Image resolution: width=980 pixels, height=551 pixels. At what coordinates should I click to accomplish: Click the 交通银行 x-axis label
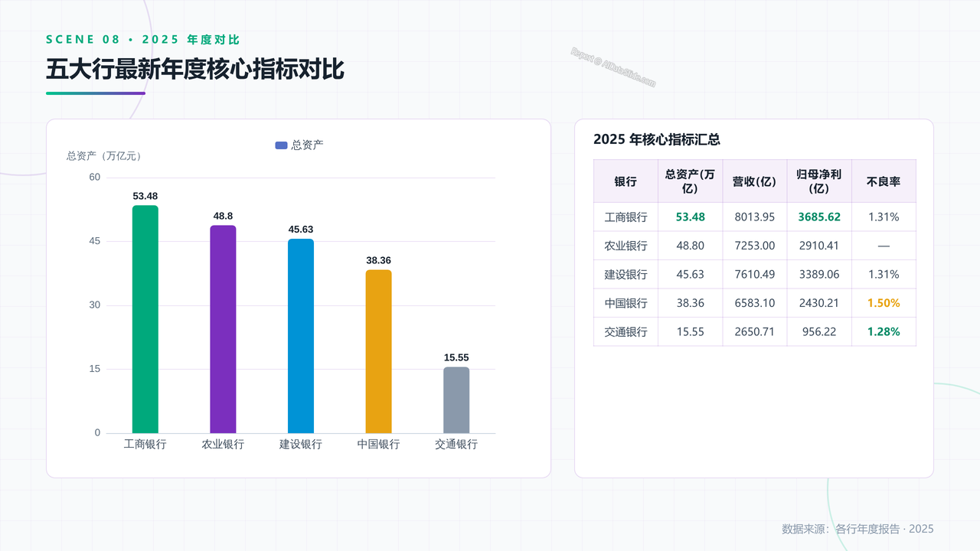(x=456, y=444)
